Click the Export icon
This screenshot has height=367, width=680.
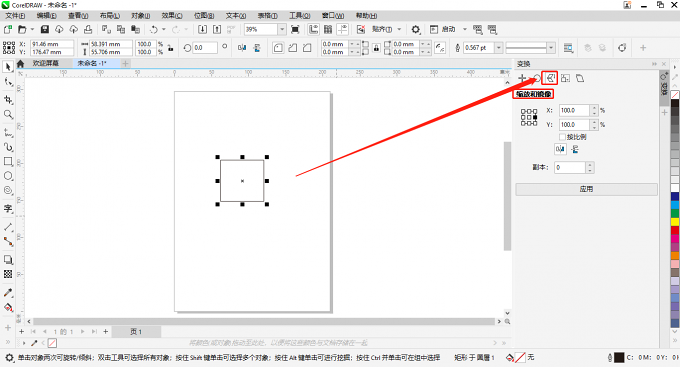click(x=217, y=29)
